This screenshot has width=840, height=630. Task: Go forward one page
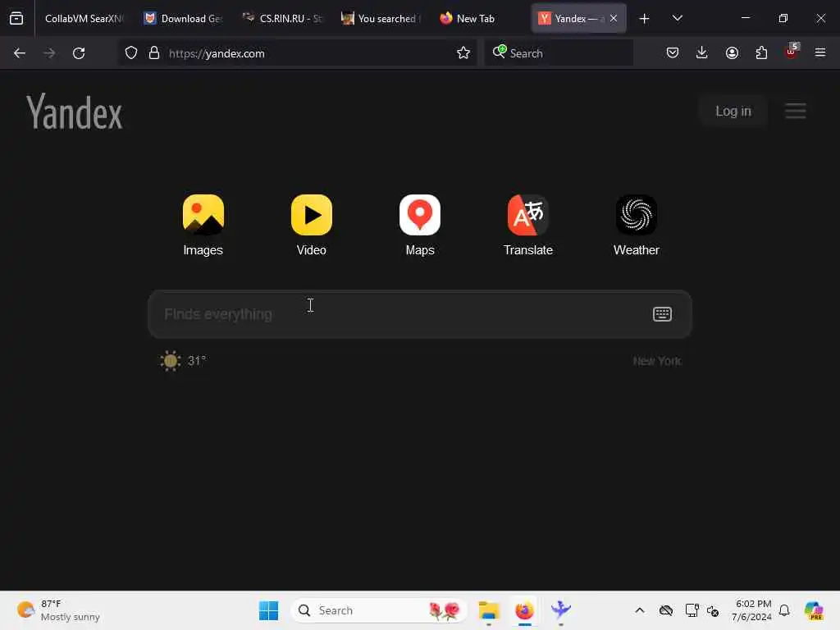pyautogui.click(x=48, y=53)
